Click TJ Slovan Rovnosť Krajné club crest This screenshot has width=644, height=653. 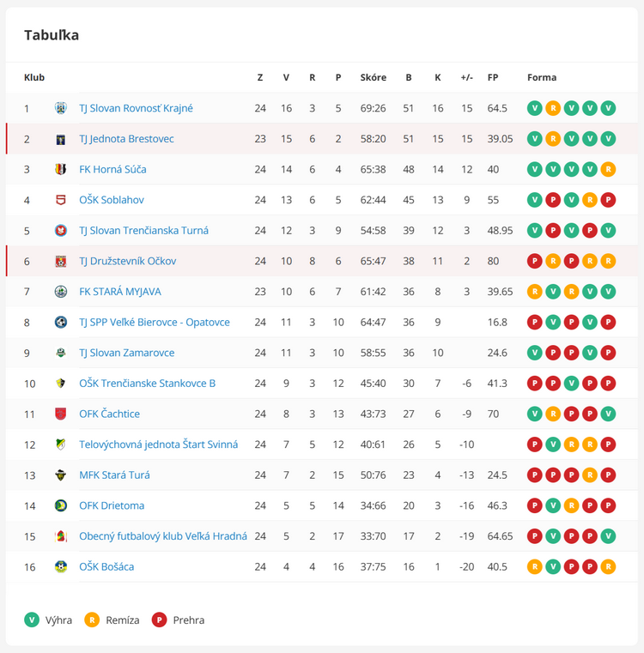point(61,108)
